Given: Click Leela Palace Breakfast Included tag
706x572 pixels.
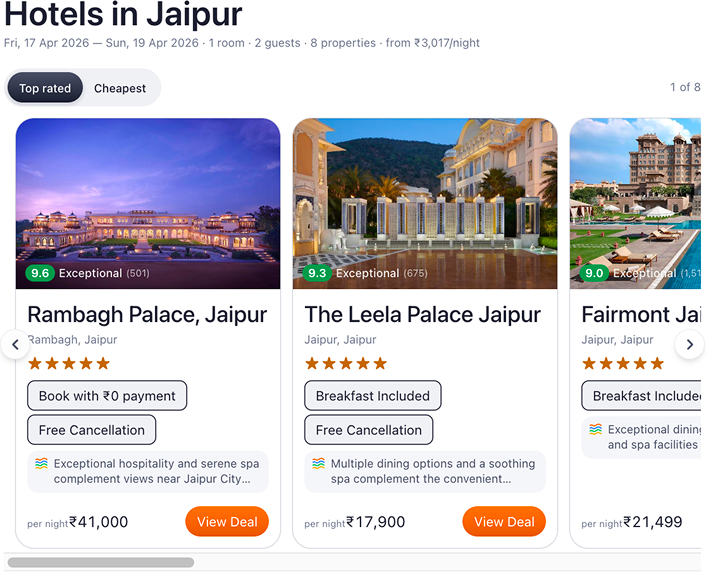Looking at the screenshot, I should tap(373, 396).
